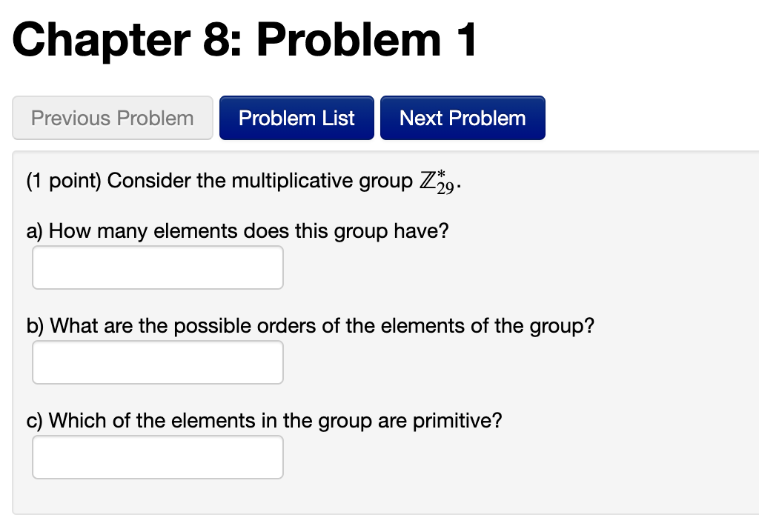Click inside the primitive elements answer box
Image resolution: width=759 pixels, height=532 pixels.
click(x=157, y=456)
